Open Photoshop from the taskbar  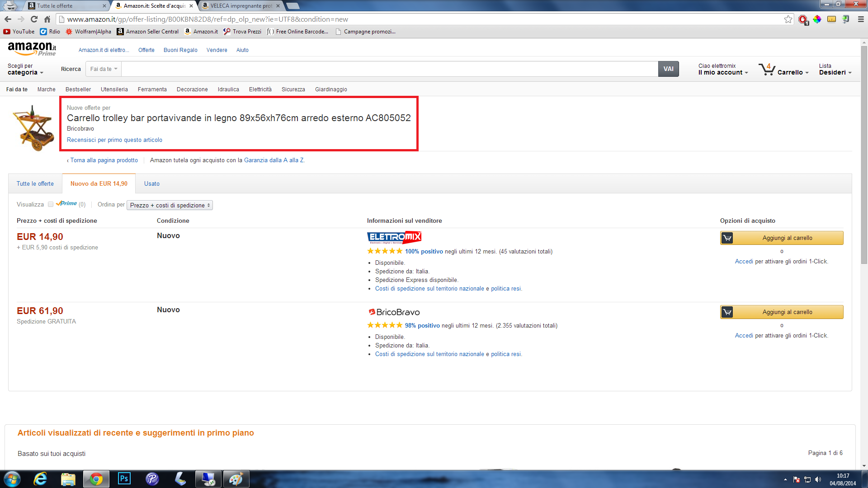124,479
